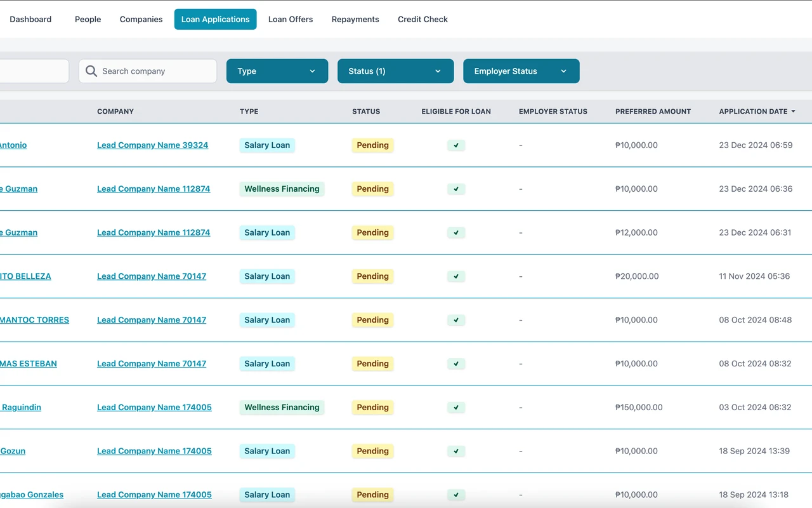Open the Antonio applicant link

tap(13, 145)
